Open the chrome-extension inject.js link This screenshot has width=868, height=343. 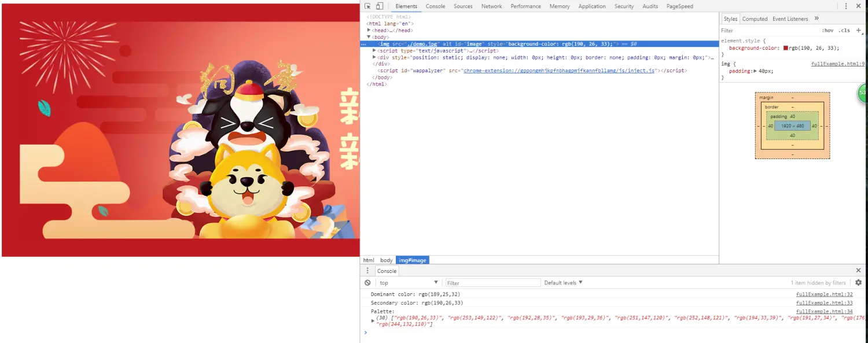(559, 71)
